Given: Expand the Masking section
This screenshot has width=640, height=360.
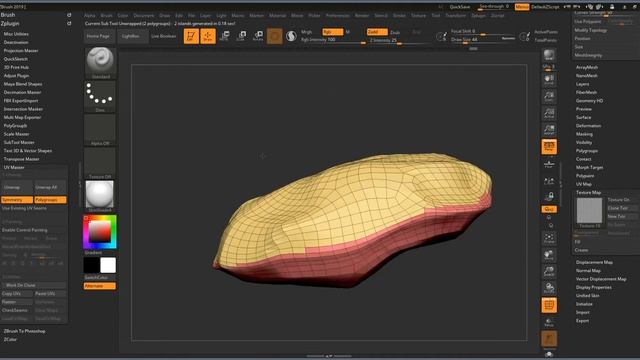Looking at the screenshot, I should click(584, 134).
